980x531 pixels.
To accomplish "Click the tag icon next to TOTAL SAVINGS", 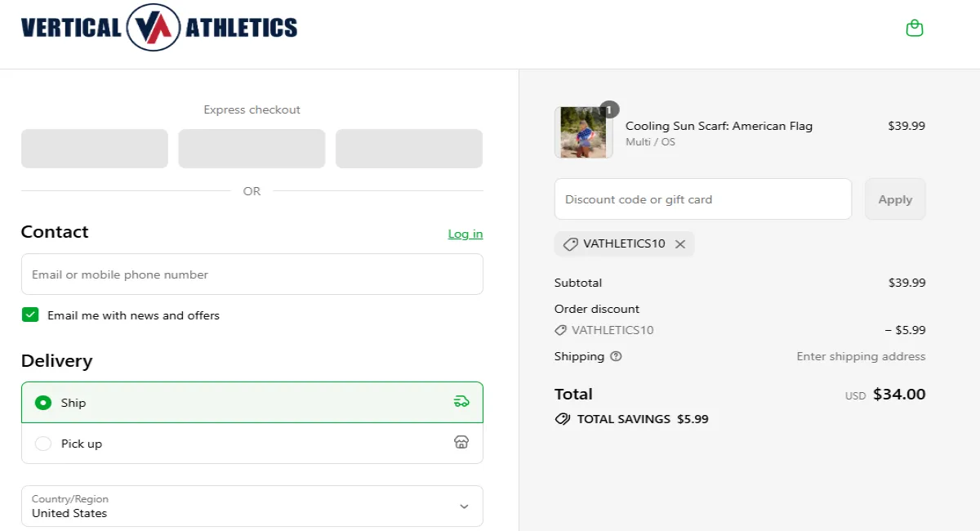I will coord(562,419).
